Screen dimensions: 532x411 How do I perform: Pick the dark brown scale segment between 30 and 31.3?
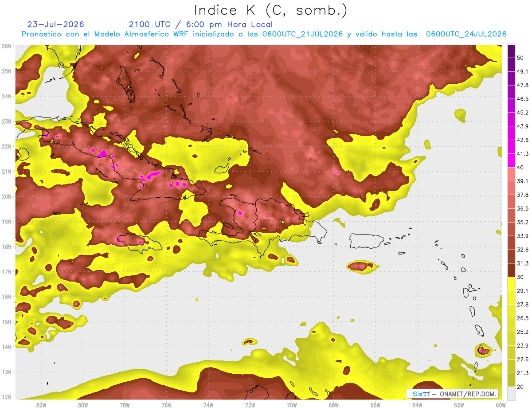(511, 270)
